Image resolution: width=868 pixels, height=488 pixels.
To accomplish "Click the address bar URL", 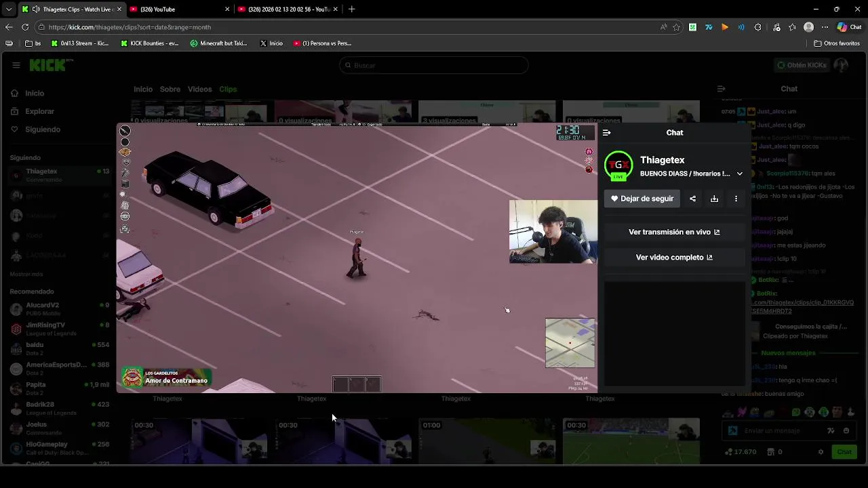I will coord(130,27).
